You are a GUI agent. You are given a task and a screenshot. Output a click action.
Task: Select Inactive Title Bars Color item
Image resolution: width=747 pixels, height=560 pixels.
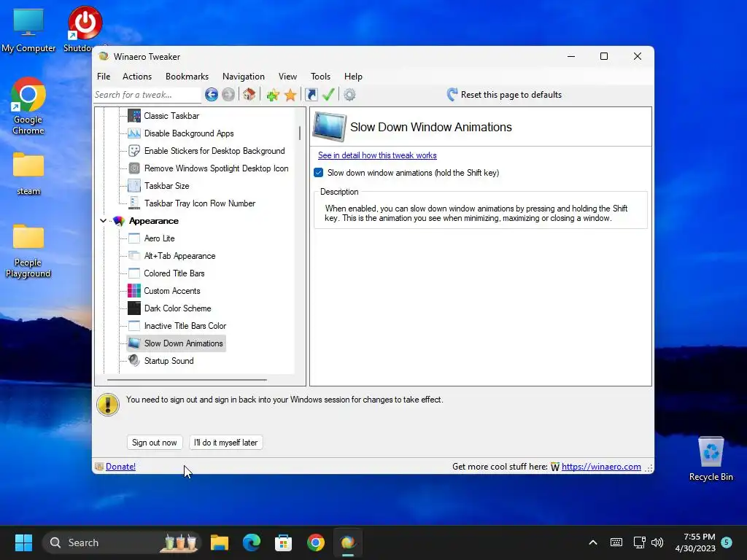185,326
